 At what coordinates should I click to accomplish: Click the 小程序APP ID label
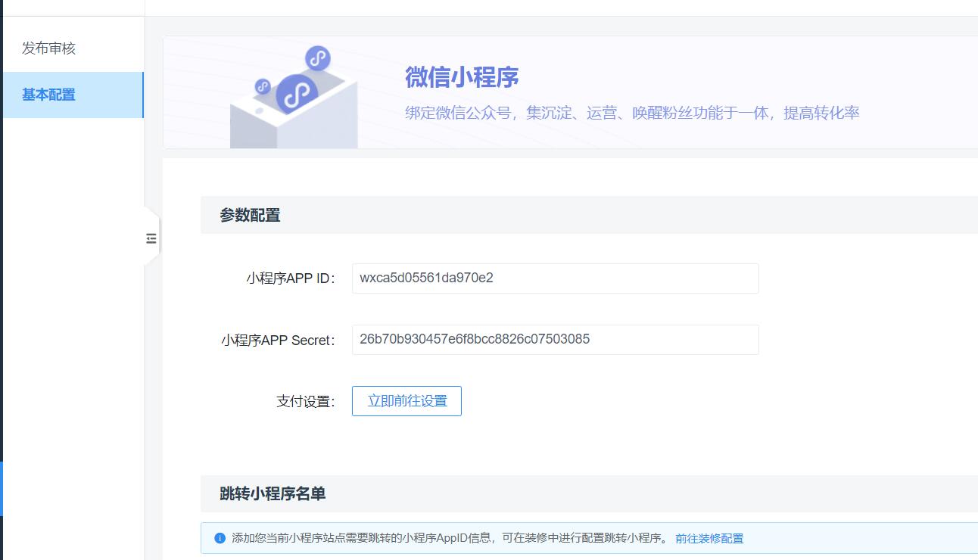[290, 278]
